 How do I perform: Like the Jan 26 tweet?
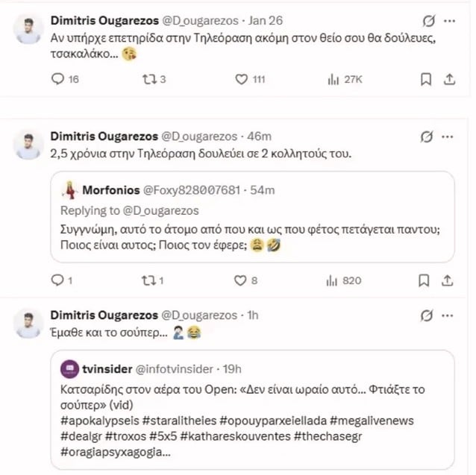coord(241,79)
